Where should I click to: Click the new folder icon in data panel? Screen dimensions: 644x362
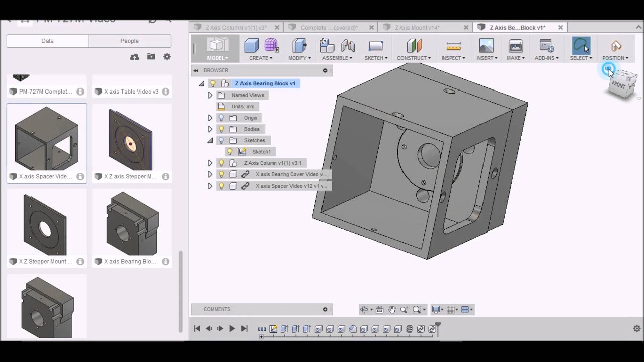151,57
